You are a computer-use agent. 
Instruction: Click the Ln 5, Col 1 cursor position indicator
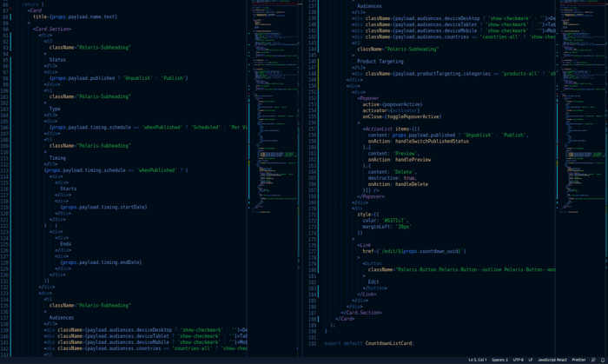click(478, 360)
